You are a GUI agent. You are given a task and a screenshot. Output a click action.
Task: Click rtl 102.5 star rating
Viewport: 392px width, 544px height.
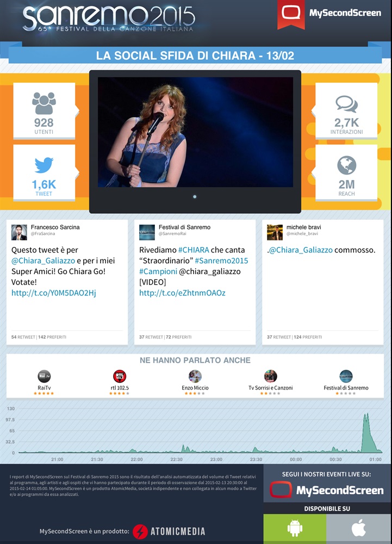120,393
